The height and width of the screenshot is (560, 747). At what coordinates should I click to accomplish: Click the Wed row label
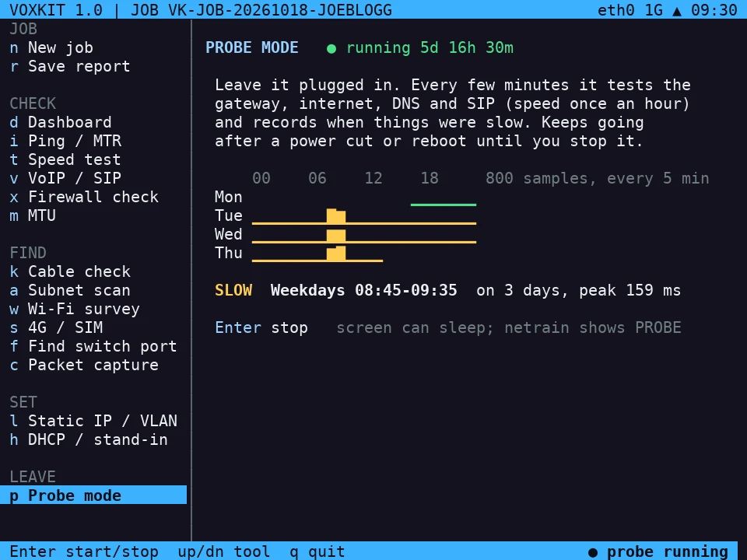coord(229,234)
